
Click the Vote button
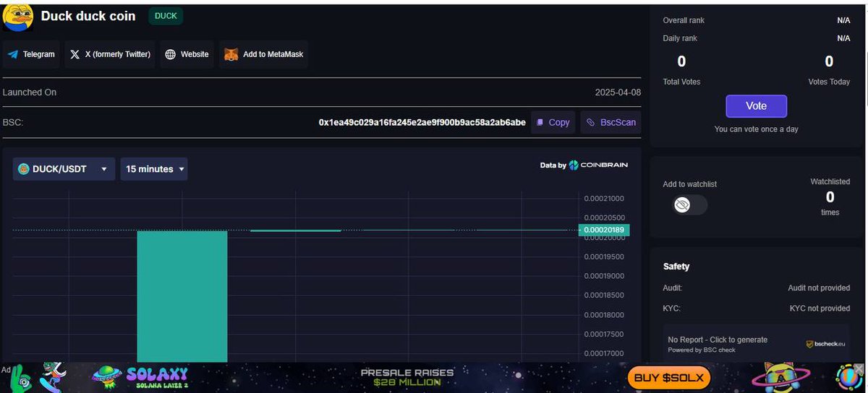coord(757,106)
